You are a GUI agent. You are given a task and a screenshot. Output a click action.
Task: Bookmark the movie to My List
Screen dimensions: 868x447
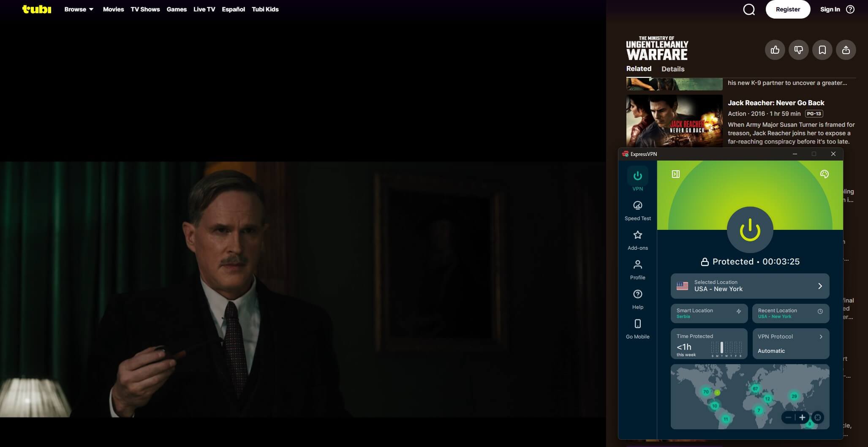click(x=822, y=50)
